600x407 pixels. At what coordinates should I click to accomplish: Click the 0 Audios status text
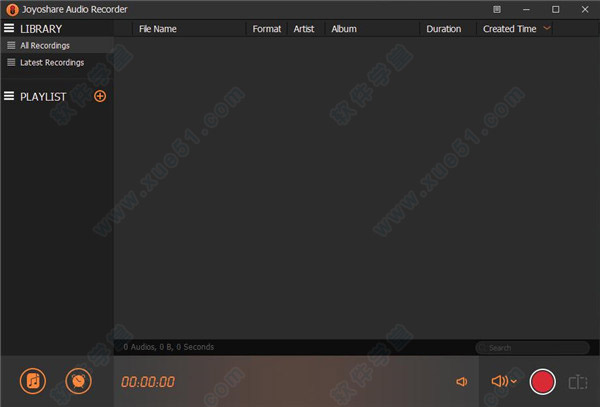[x=169, y=347]
